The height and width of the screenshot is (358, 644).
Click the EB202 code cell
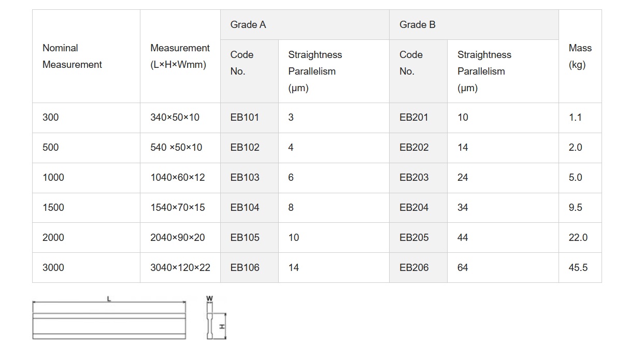[x=414, y=147]
